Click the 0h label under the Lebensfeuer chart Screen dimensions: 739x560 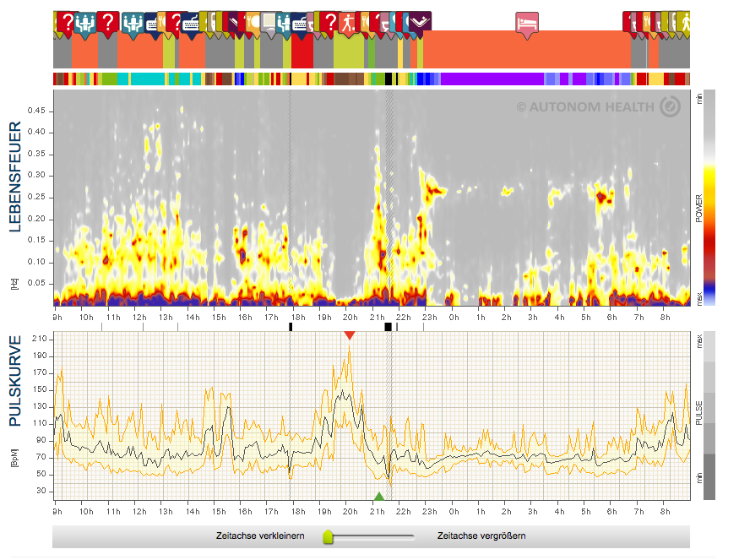(454, 318)
